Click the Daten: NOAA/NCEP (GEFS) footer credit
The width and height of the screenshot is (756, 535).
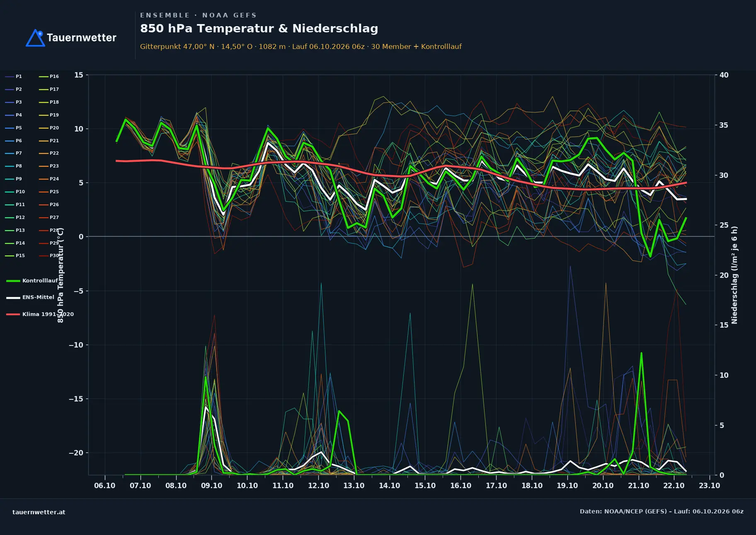661,511
